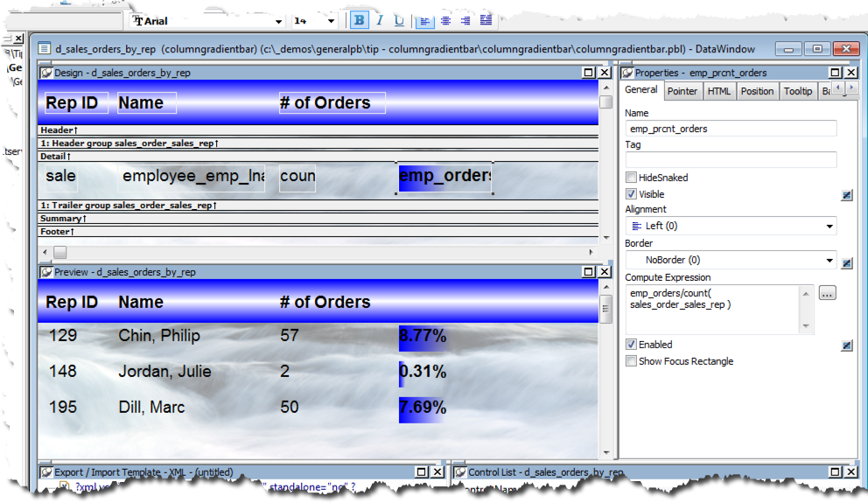Open expression editor for Border property

click(x=846, y=262)
